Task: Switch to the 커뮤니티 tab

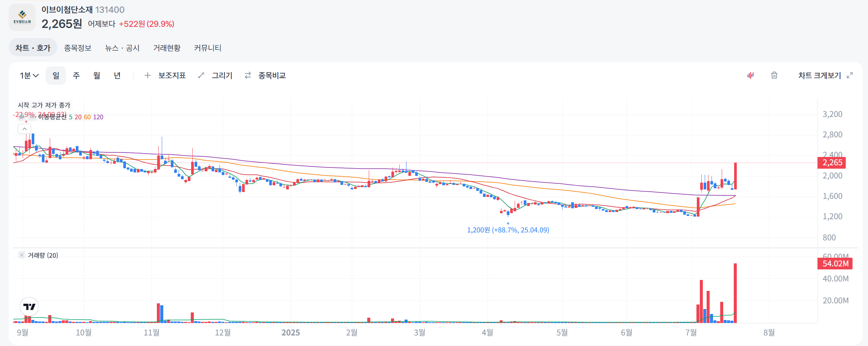Action: pyautogui.click(x=207, y=48)
